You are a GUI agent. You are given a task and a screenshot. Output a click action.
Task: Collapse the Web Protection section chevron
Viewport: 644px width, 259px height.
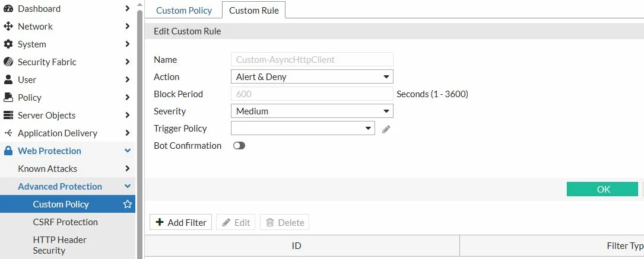point(128,151)
